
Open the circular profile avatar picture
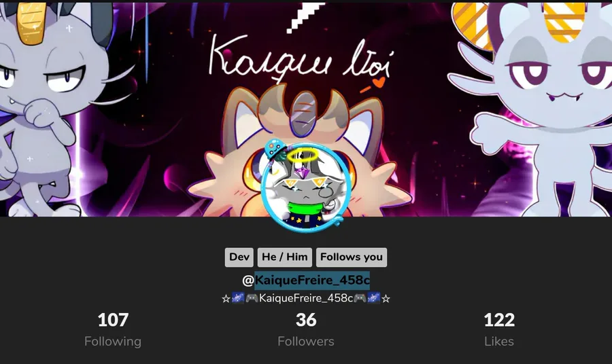pos(306,188)
